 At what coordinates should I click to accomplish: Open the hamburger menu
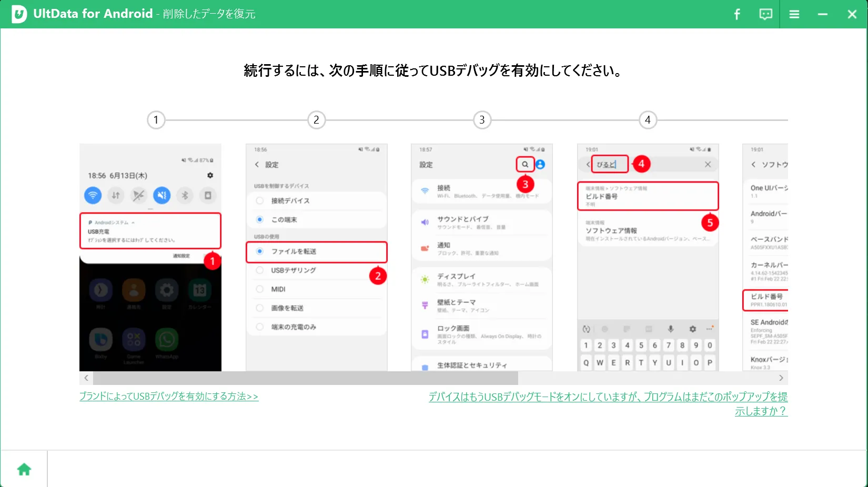tap(794, 14)
